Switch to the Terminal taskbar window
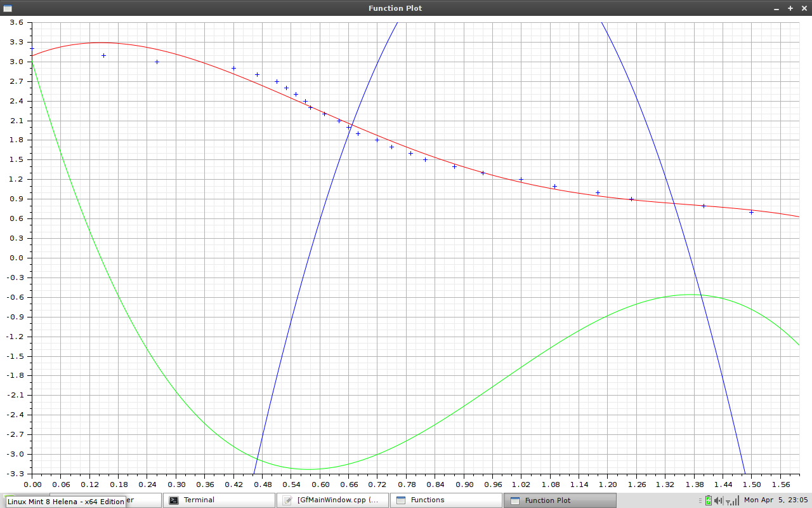 [219, 500]
